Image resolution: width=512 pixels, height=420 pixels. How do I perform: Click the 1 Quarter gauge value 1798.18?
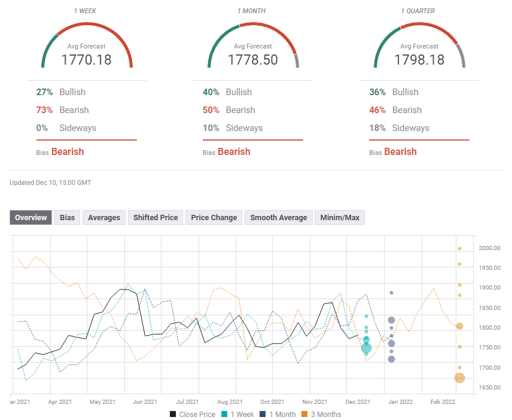coord(419,60)
